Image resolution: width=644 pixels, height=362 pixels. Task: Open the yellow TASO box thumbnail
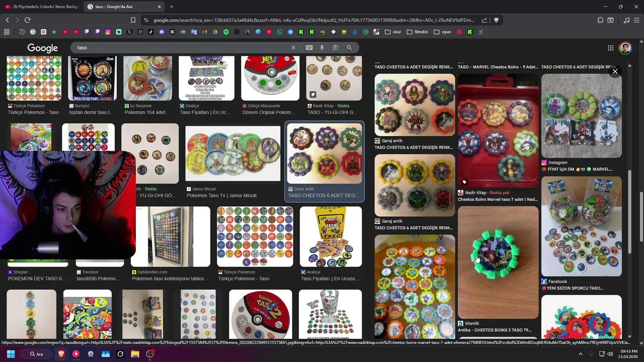point(331,237)
